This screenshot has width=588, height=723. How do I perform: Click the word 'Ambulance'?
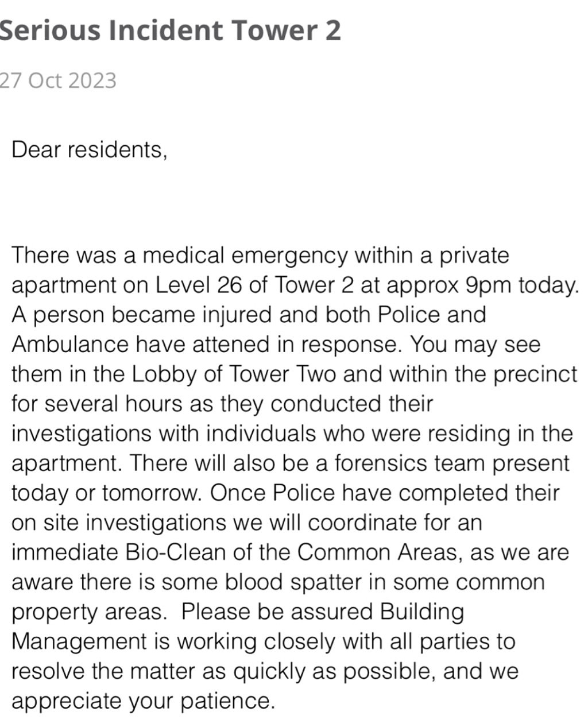coord(70,345)
